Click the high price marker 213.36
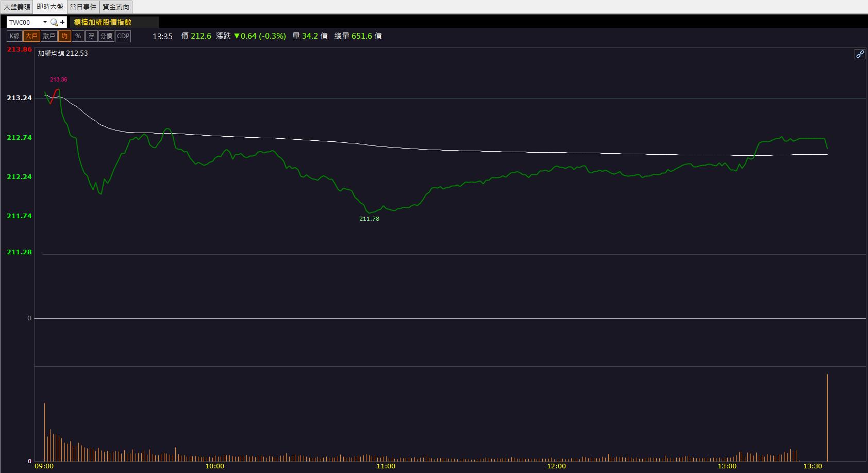 coord(58,79)
